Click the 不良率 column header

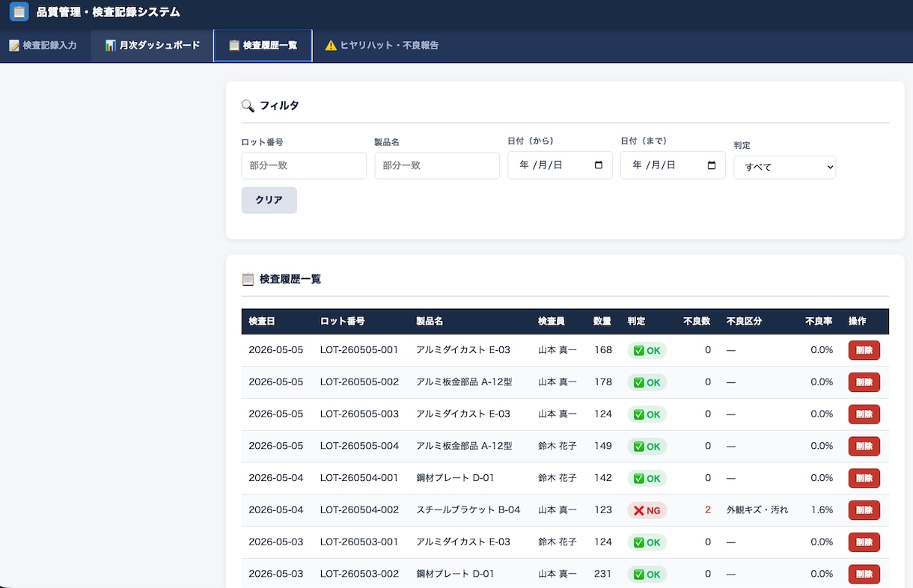click(x=819, y=321)
